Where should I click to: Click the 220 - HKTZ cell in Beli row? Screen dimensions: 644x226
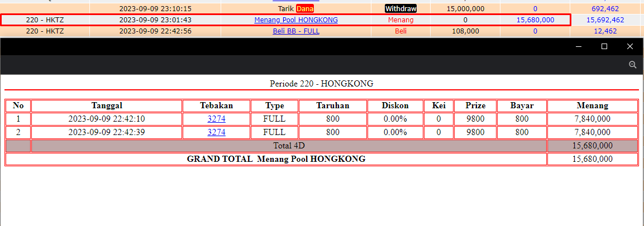45,31
